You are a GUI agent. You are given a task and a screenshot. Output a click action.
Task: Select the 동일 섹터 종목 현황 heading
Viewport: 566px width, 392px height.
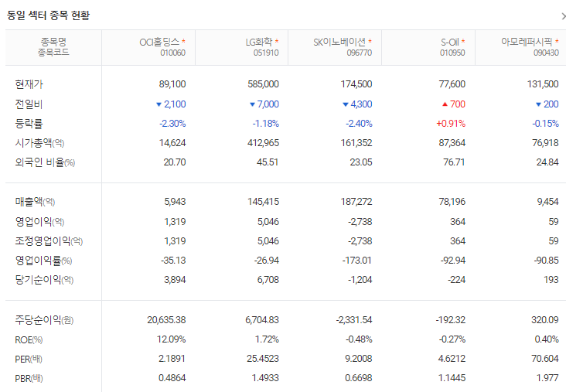tap(49, 15)
